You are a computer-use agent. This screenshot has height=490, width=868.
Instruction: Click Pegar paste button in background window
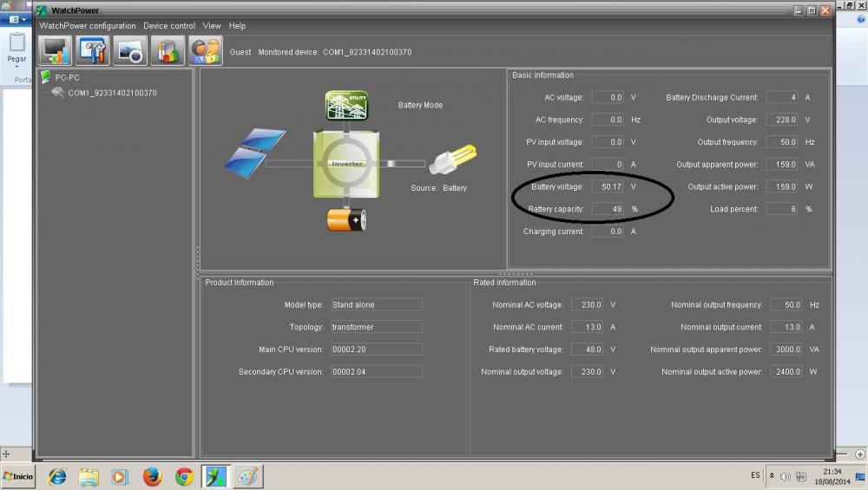(x=16, y=49)
